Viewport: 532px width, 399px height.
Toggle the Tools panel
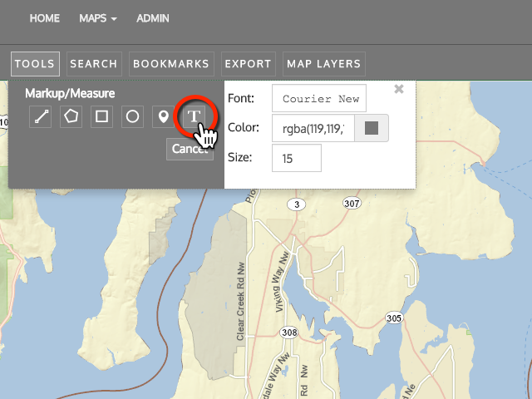(x=35, y=64)
